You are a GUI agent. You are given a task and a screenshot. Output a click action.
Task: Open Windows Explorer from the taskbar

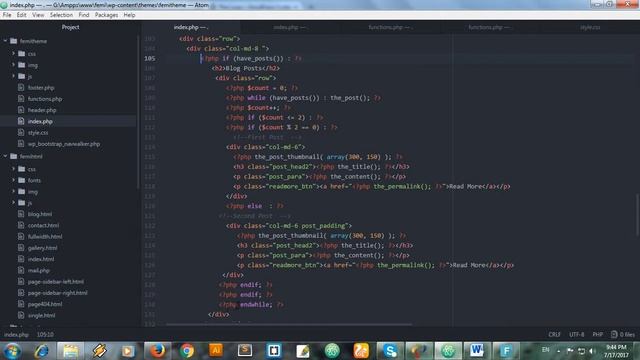pyautogui.click(x=70, y=351)
